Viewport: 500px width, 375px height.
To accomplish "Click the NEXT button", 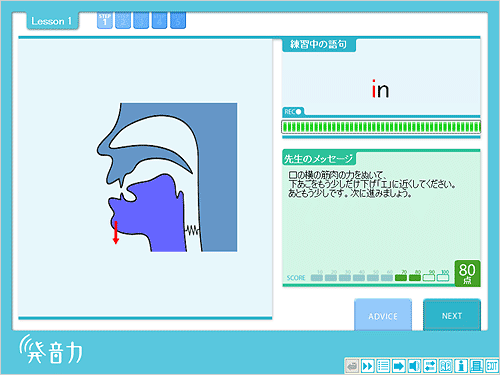I will coord(452,315).
